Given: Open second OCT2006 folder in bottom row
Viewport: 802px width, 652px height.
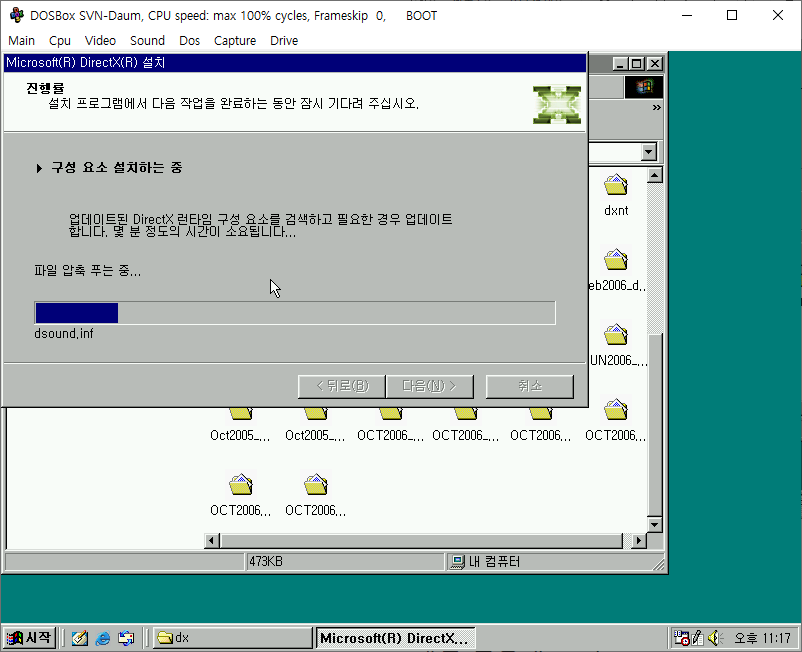Looking at the screenshot, I should point(316,485).
